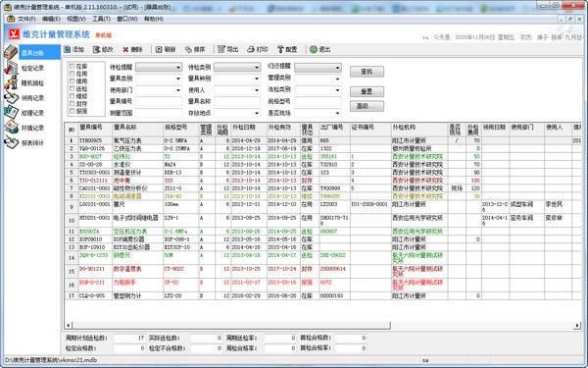Click the 打印 (print) toolbar icon
This screenshot has height=368, width=588.
pos(251,49)
